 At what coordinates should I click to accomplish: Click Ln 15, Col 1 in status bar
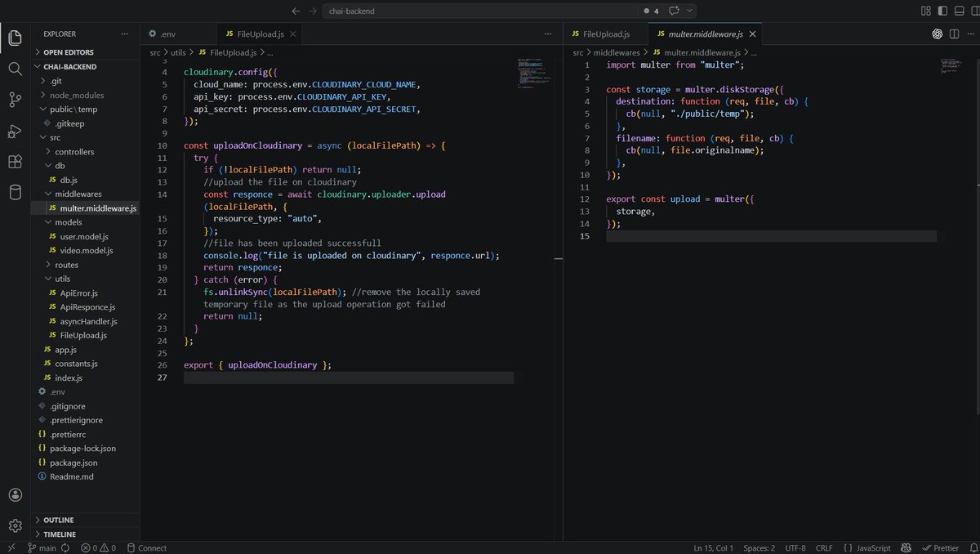[x=714, y=547]
